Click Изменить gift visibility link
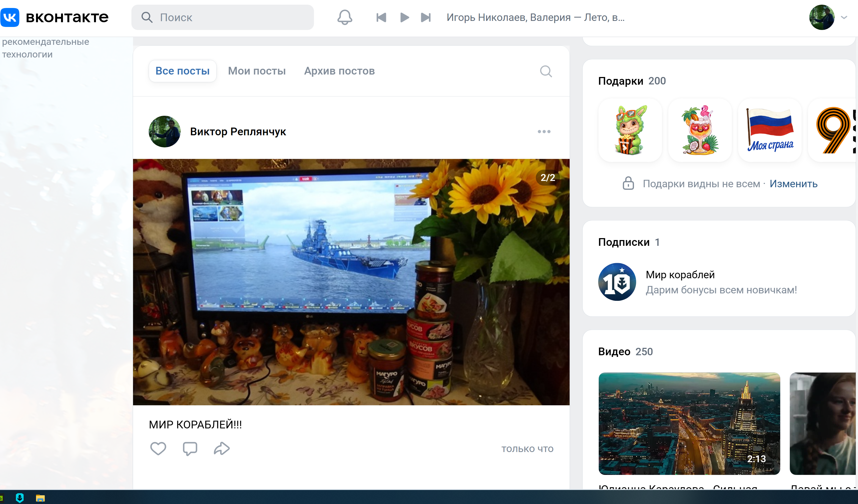This screenshot has height=504, width=858. point(793,184)
